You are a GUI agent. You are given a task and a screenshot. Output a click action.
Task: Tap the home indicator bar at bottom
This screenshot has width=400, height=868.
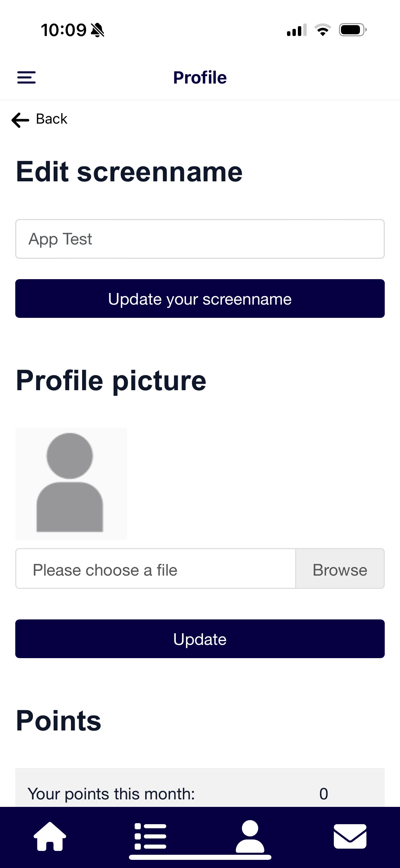200,857
